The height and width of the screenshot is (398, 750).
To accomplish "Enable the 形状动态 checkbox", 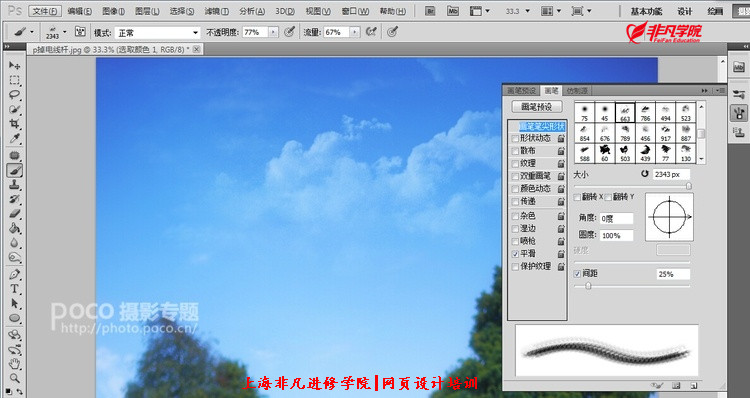I will tap(515, 138).
